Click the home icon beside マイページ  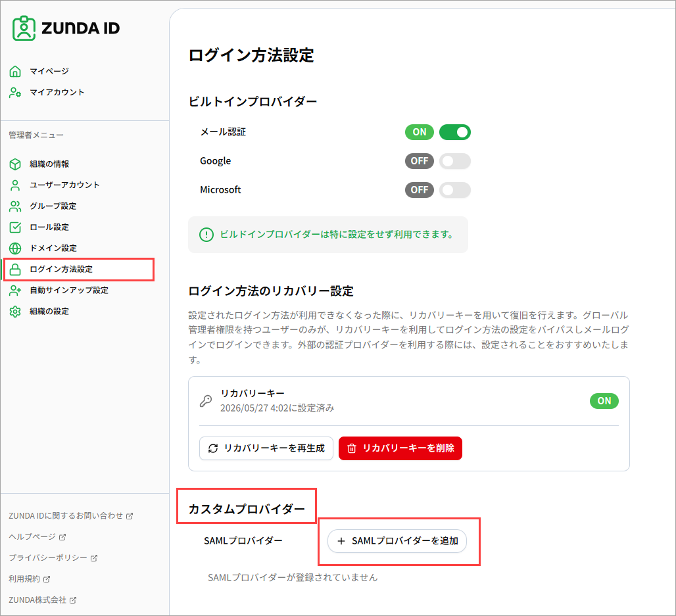(x=15, y=71)
